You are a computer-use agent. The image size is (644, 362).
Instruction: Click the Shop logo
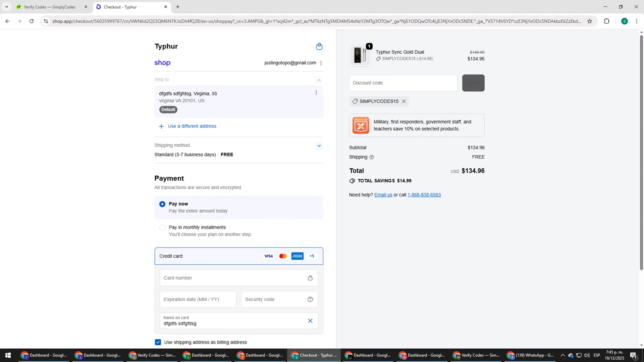coord(162,63)
